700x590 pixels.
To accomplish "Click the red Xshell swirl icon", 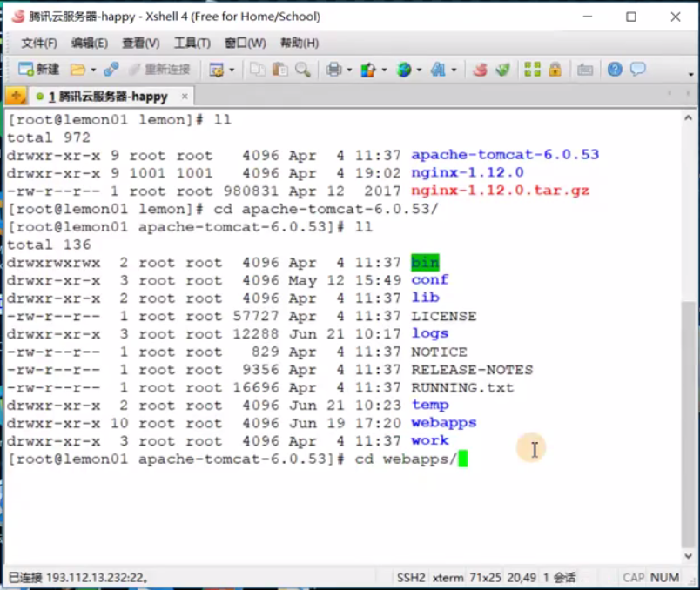I will point(481,69).
